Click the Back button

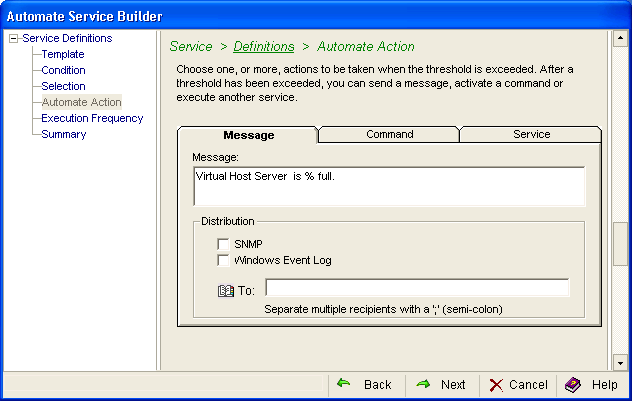click(365, 385)
